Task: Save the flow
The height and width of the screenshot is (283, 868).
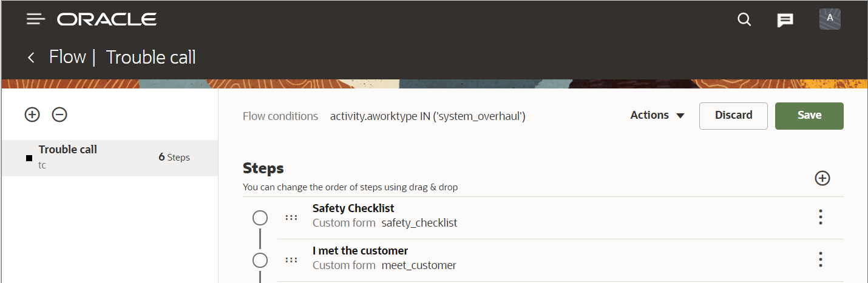Action: 809,115
